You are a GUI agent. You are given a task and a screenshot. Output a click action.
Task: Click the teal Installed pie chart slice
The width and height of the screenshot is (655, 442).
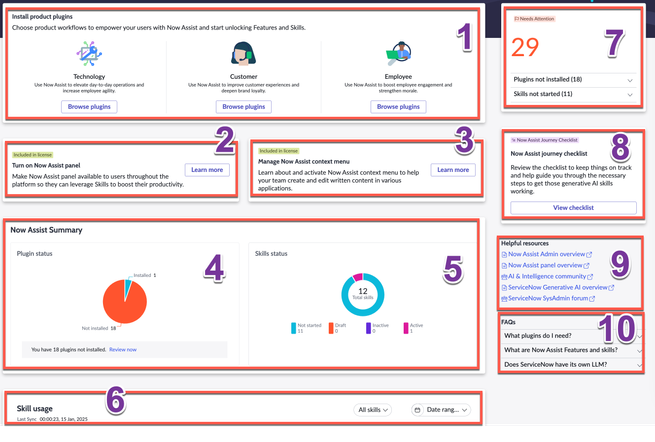[128, 286]
